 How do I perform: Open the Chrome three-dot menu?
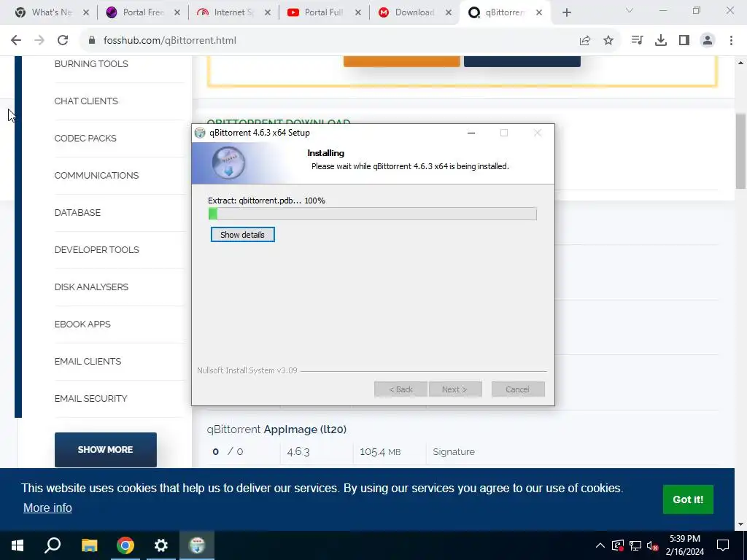pos(731,41)
